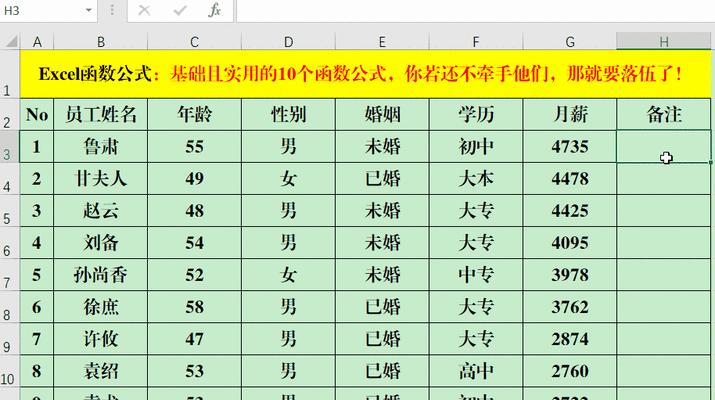Click salary cell 3978

coord(570,275)
